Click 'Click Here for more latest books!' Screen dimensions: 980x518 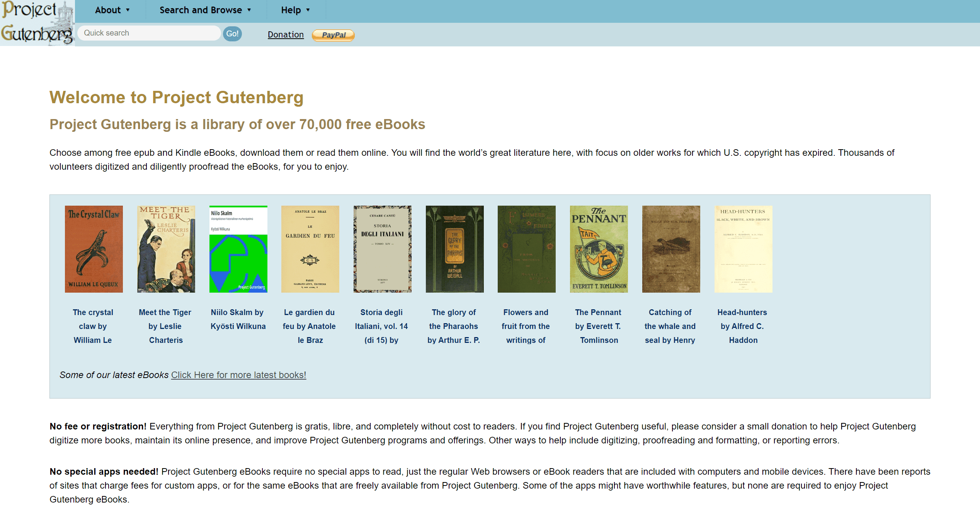(239, 375)
